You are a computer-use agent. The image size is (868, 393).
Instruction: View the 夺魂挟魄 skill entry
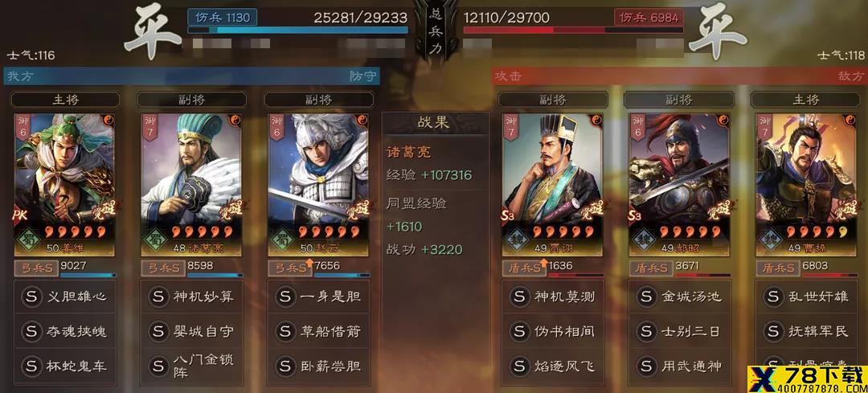tap(65, 332)
